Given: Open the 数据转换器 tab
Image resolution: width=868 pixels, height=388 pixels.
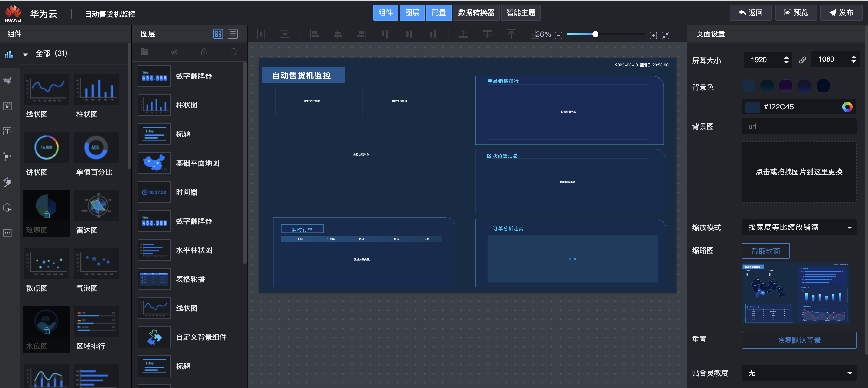Looking at the screenshot, I should click(x=476, y=13).
